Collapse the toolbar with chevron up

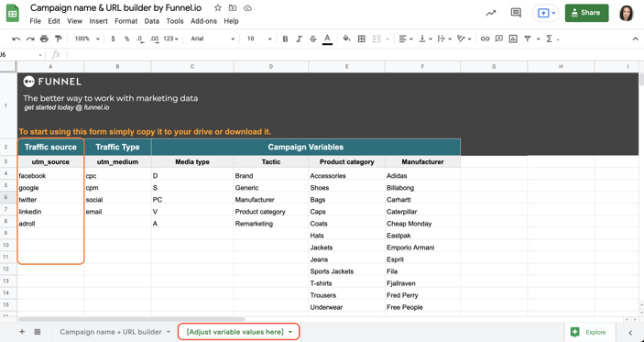tap(636, 39)
